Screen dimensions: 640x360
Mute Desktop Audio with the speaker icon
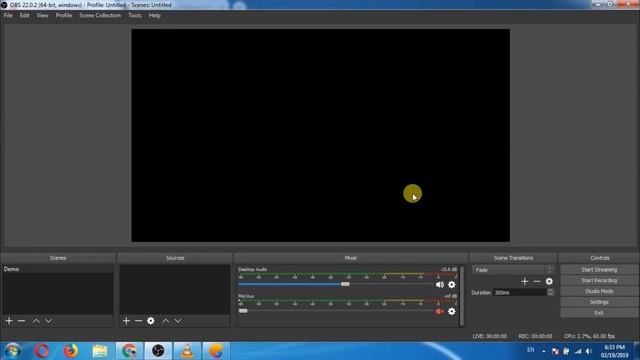coord(440,284)
